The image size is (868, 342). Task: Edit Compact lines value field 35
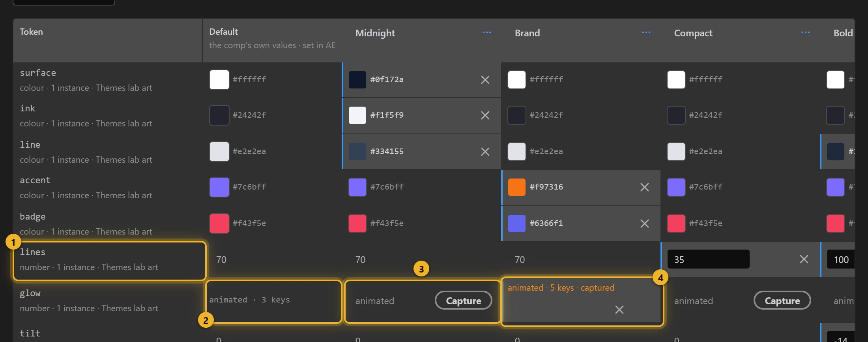pyautogui.click(x=708, y=259)
